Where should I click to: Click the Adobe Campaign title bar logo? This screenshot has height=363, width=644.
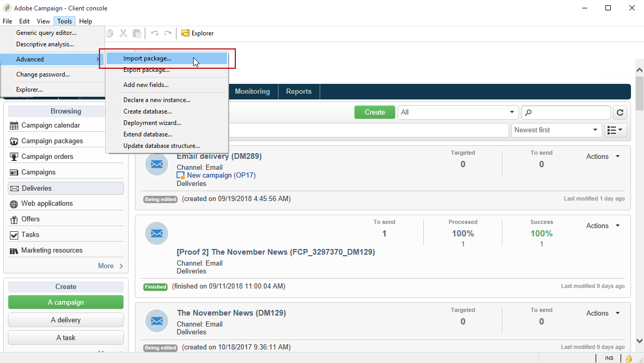tap(7, 8)
